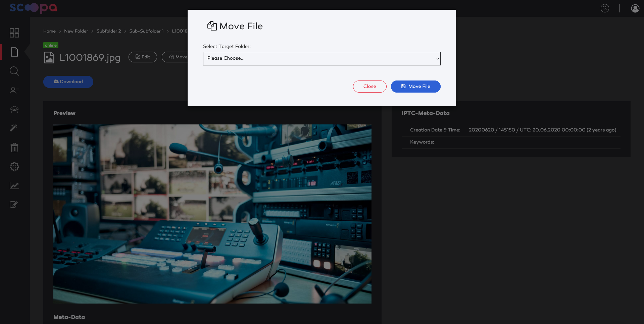Click the Select Target Folder label

pos(227,47)
